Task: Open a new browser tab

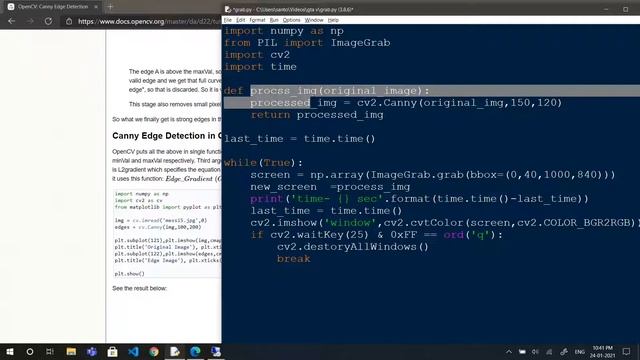Action: (110, 7)
